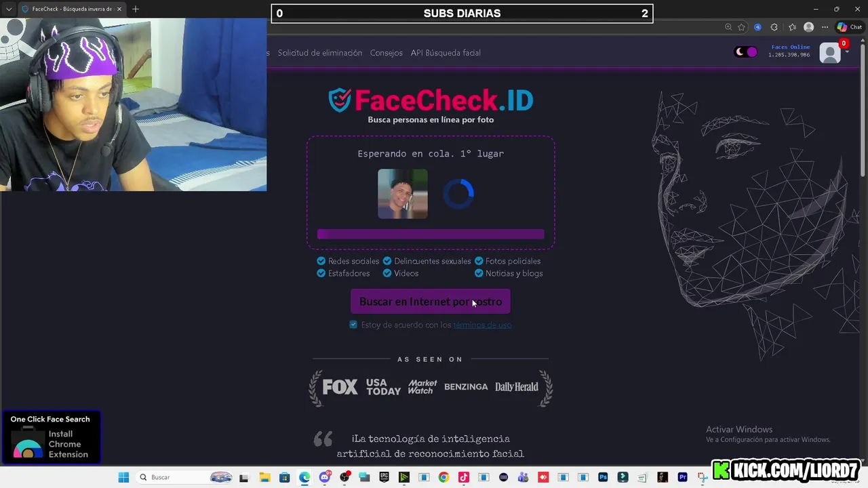Open Solicitud de eliminación menu item
The image size is (868, 488).
[320, 53]
